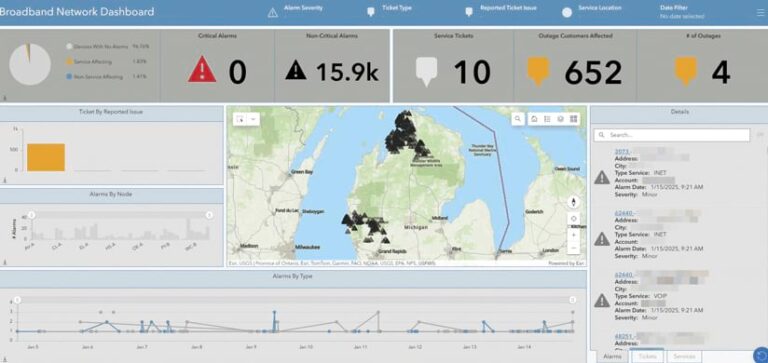Switch to the Alarms tab
The height and width of the screenshot is (363, 768).
(x=612, y=357)
